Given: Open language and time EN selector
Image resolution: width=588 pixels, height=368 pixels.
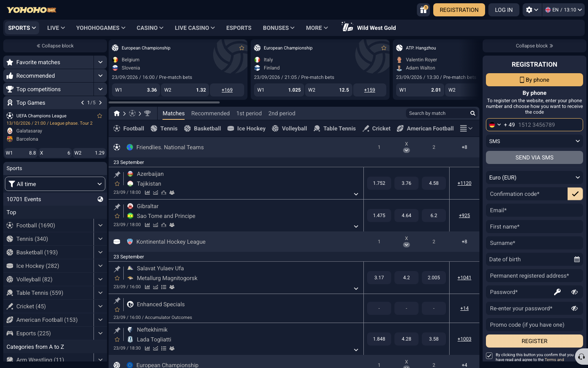Looking at the screenshot, I should point(563,10).
